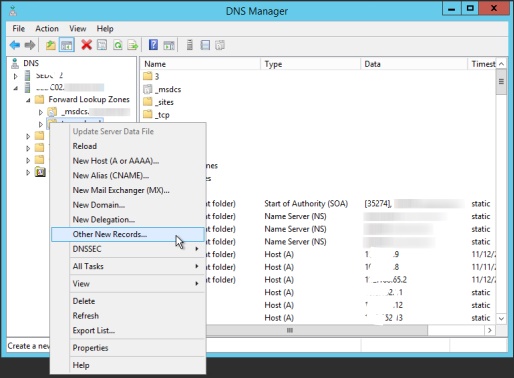Click the Properties toolbar icon
514x378 pixels.
pyautogui.click(x=102, y=45)
